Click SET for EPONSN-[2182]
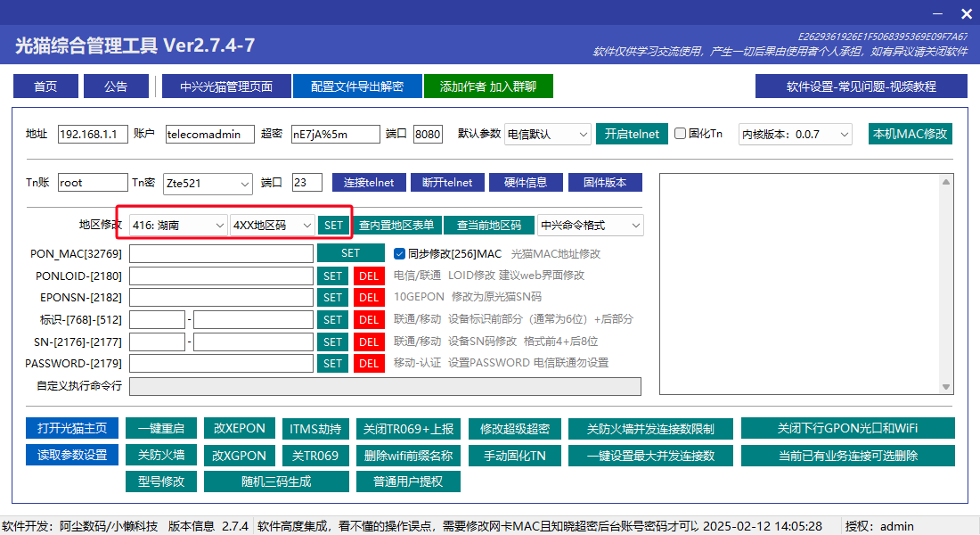The width and height of the screenshot is (980, 535). (332, 297)
